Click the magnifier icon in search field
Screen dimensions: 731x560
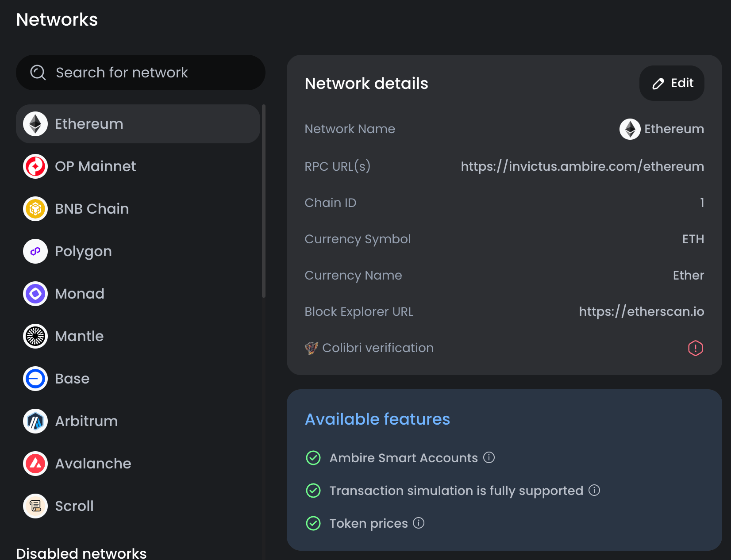38,73
